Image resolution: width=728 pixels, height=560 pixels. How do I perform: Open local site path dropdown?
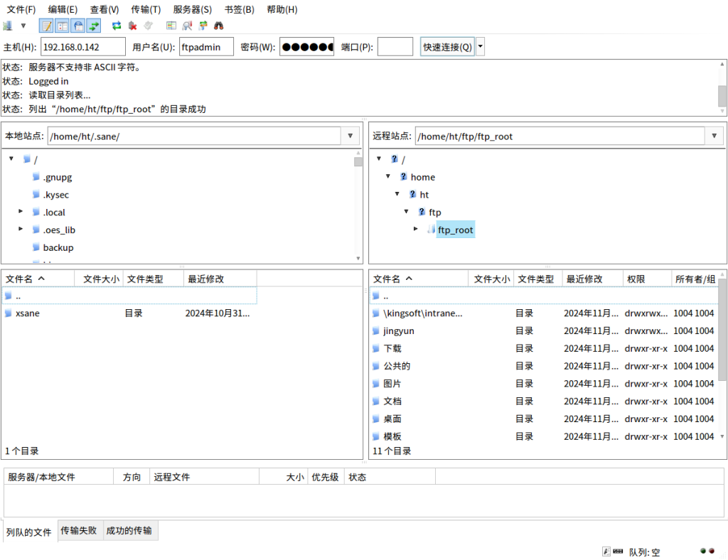pyautogui.click(x=350, y=136)
